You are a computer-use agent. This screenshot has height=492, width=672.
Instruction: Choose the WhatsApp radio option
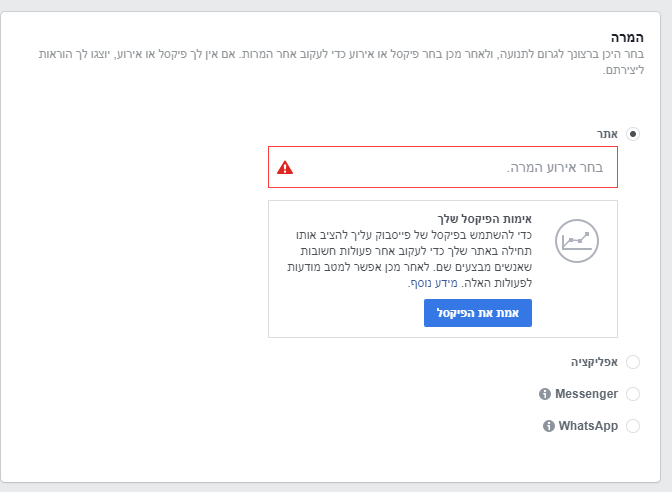tap(633, 426)
